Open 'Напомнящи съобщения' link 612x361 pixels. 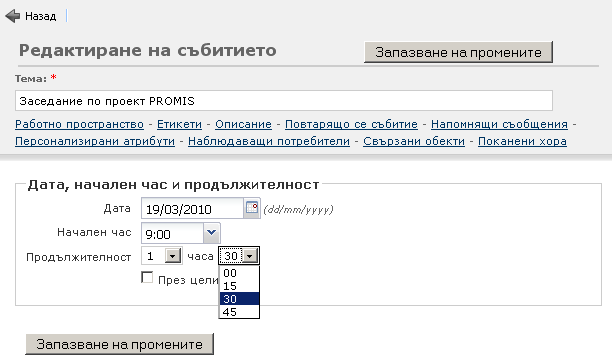tap(499, 124)
